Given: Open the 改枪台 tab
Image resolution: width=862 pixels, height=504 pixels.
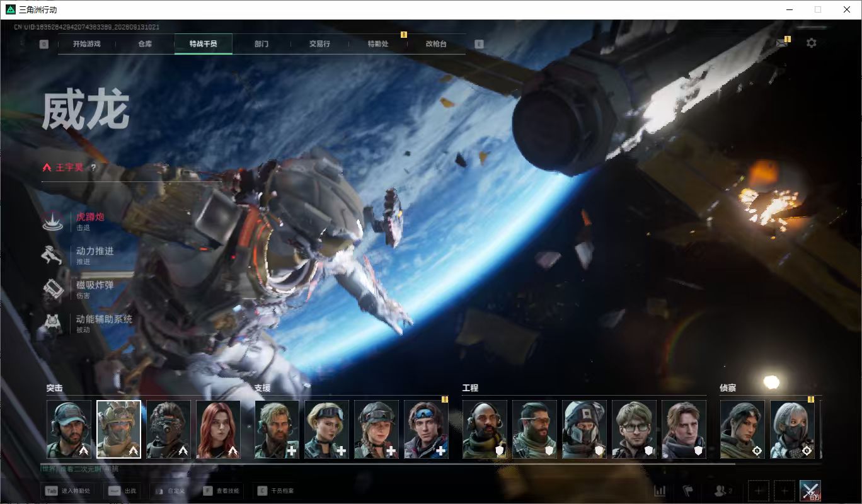Looking at the screenshot, I should [436, 44].
